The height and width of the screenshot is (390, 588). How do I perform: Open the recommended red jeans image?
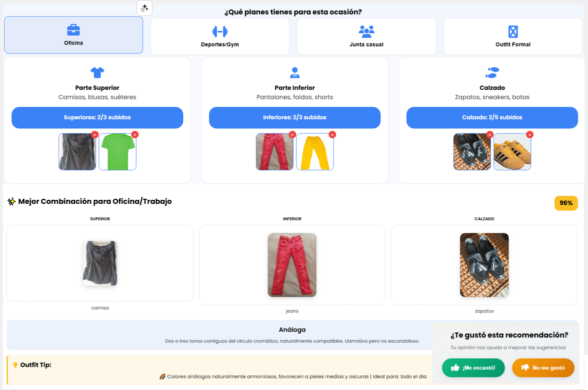click(292, 265)
